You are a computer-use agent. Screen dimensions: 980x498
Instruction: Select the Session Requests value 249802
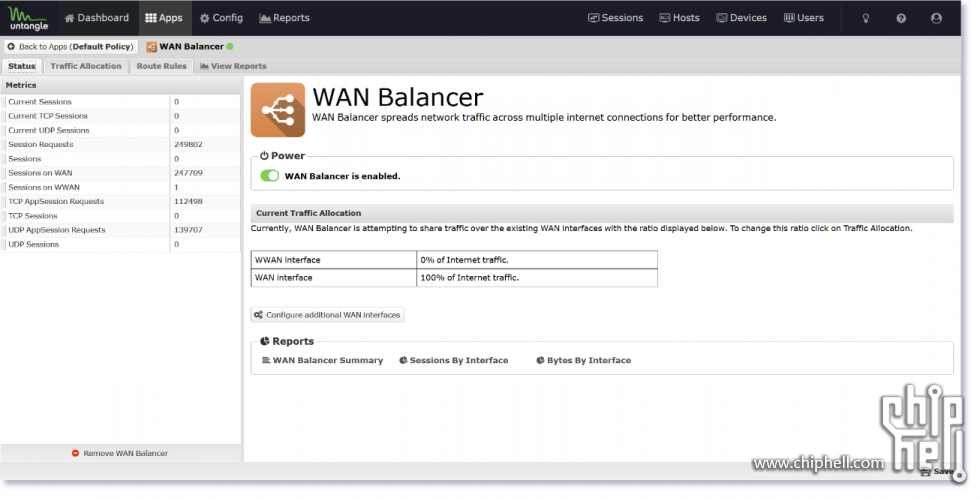click(x=188, y=144)
